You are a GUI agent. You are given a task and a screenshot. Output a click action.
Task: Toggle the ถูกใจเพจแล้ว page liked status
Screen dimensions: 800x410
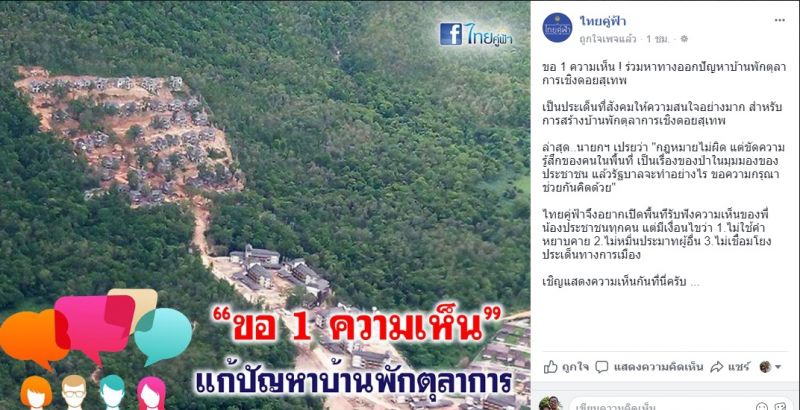tap(607, 39)
